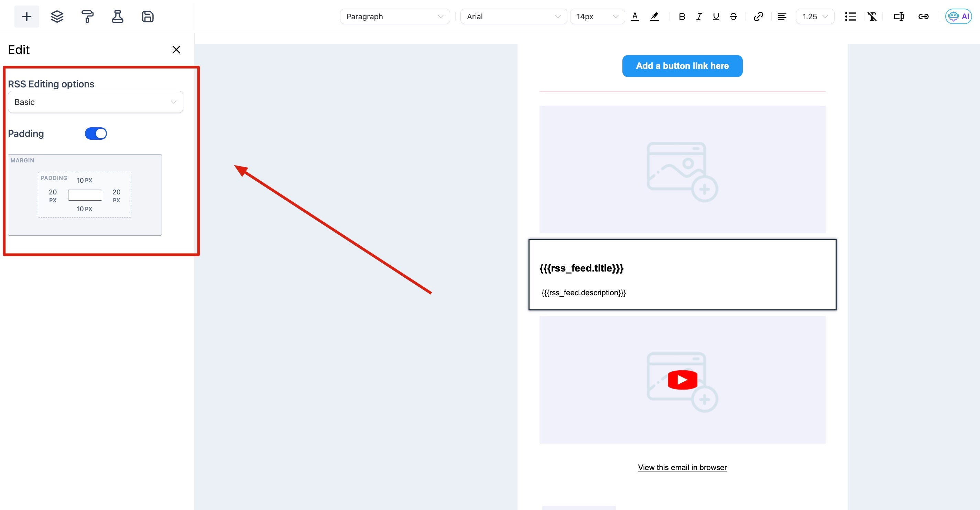The image size is (980, 510).
Task: Click the save template icon
Action: [148, 17]
